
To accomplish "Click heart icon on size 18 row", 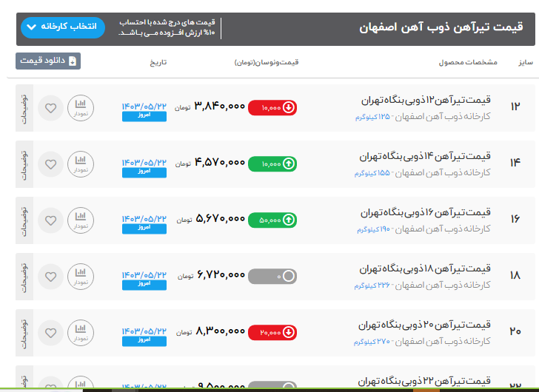I will (x=50, y=277).
